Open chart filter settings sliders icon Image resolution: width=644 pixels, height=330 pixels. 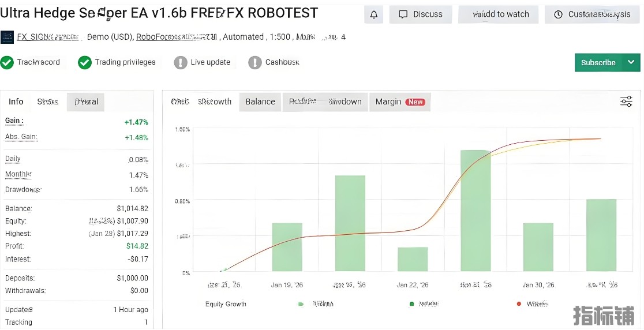click(626, 102)
